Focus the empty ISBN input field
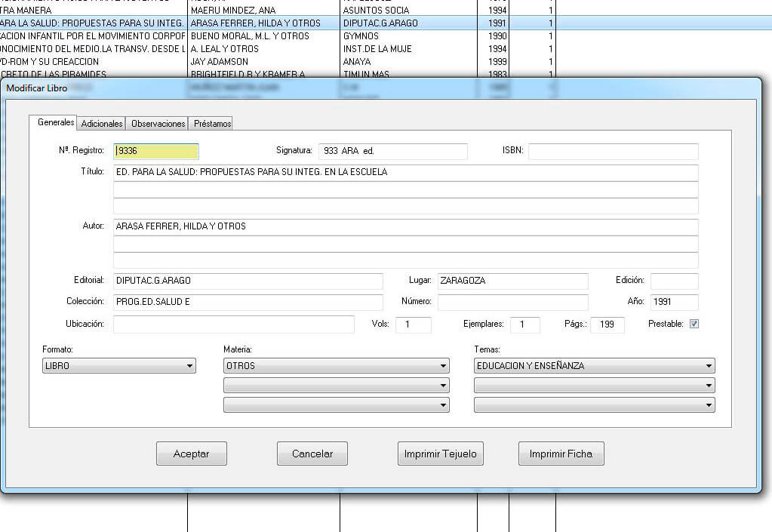The image size is (772, 532). pyautogui.click(x=613, y=152)
